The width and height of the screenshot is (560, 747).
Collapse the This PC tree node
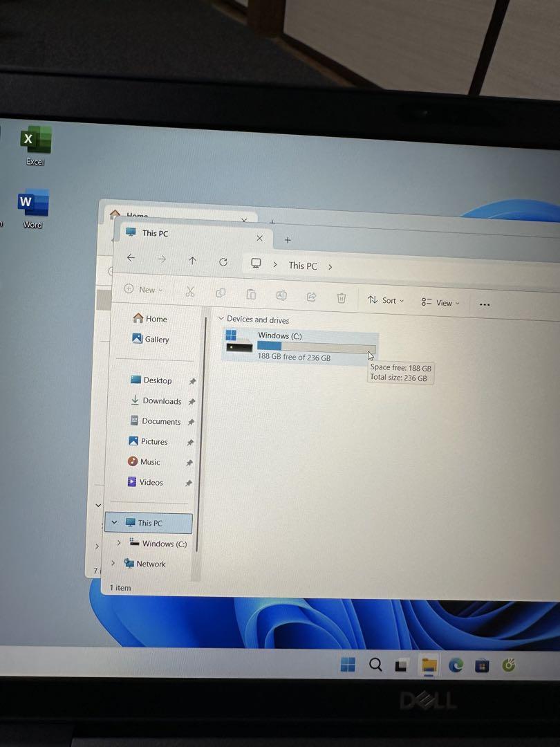coord(114,522)
